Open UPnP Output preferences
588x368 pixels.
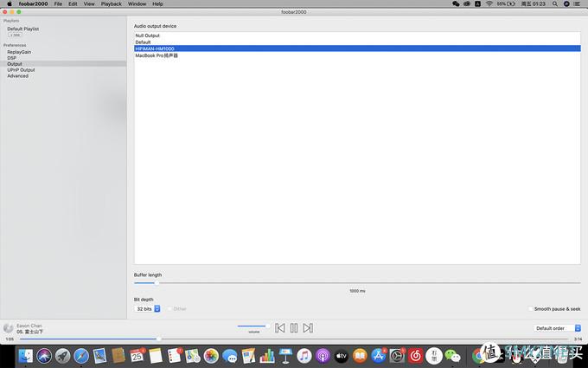click(21, 70)
